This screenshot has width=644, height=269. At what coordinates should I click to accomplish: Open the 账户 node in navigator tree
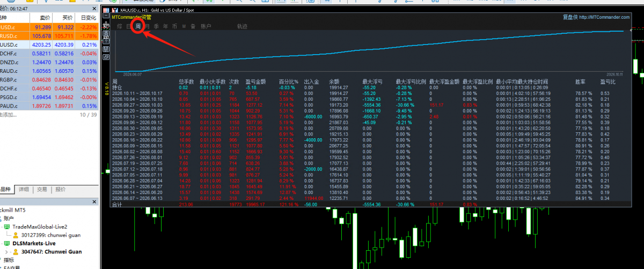pyautogui.click(x=9, y=219)
